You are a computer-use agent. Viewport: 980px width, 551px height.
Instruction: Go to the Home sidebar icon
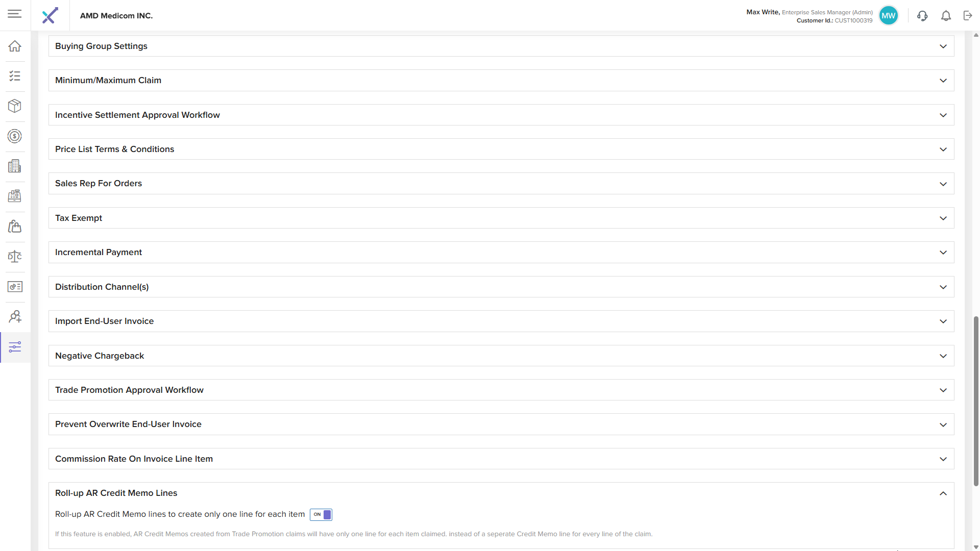pyautogui.click(x=15, y=46)
